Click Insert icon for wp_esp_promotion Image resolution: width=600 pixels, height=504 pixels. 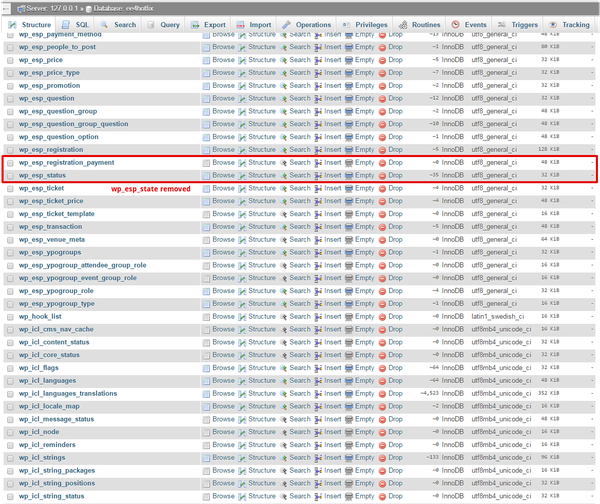coord(318,86)
